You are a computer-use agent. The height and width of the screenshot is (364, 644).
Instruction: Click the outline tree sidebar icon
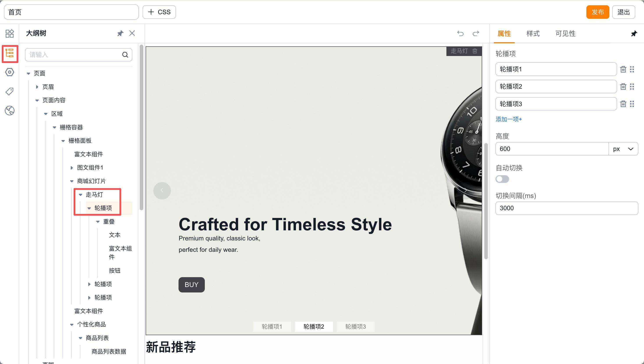pyautogui.click(x=9, y=53)
